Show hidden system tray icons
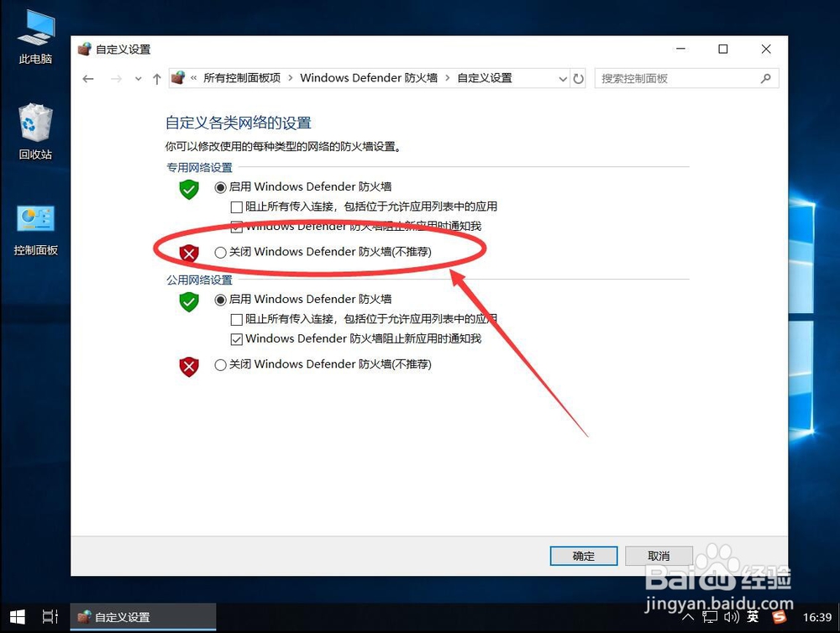 pos(688,618)
